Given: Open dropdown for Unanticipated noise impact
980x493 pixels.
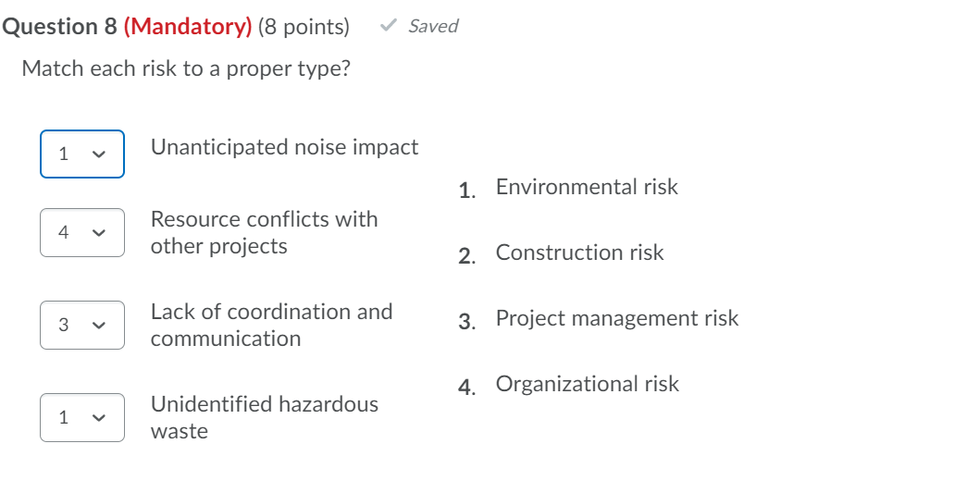Looking at the screenshot, I should (81, 154).
